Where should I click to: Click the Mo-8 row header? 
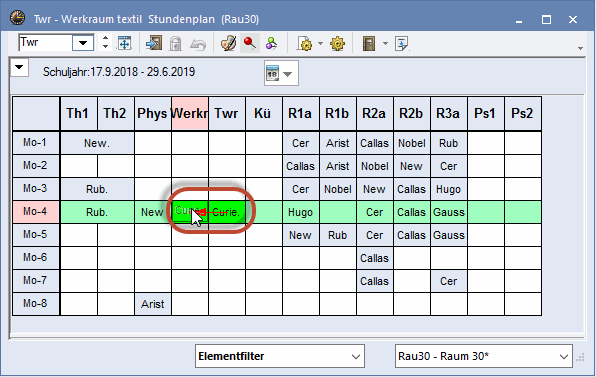(x=35, y=303)
